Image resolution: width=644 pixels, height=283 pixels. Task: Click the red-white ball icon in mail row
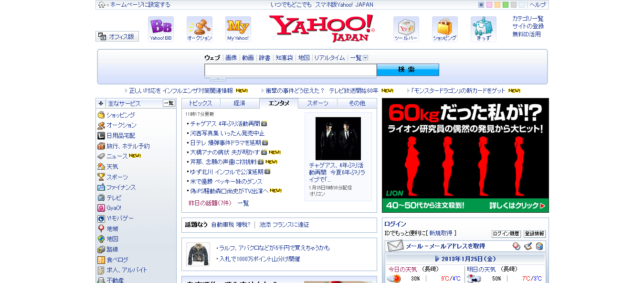tap(517, 246)
